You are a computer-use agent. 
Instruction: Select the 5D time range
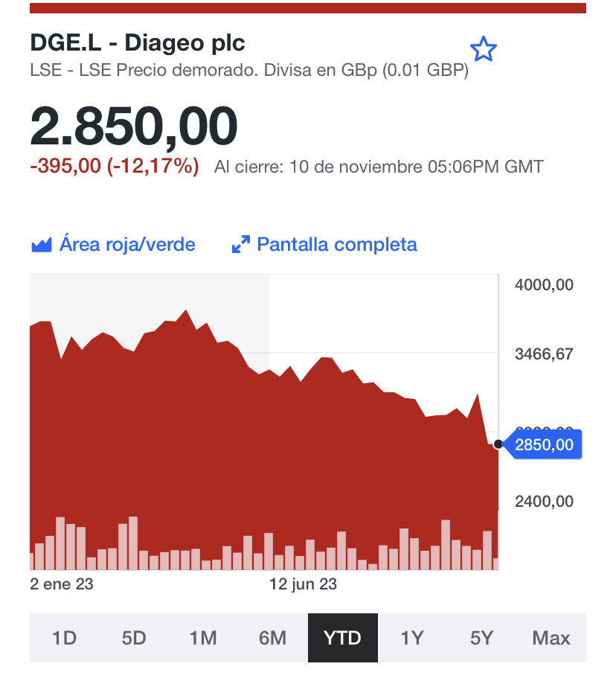click(134, 638)
